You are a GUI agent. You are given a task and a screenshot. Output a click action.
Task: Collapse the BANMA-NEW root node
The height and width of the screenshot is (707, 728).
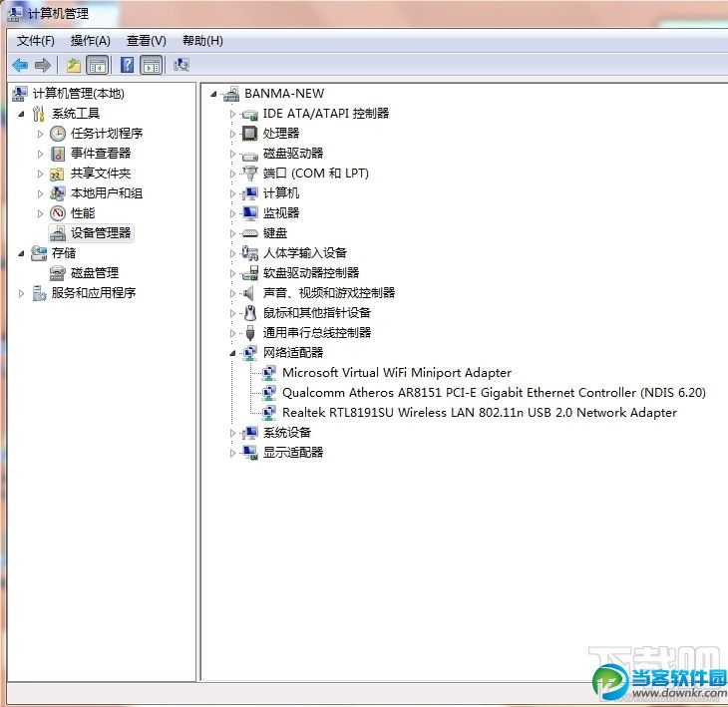(213, 95)
